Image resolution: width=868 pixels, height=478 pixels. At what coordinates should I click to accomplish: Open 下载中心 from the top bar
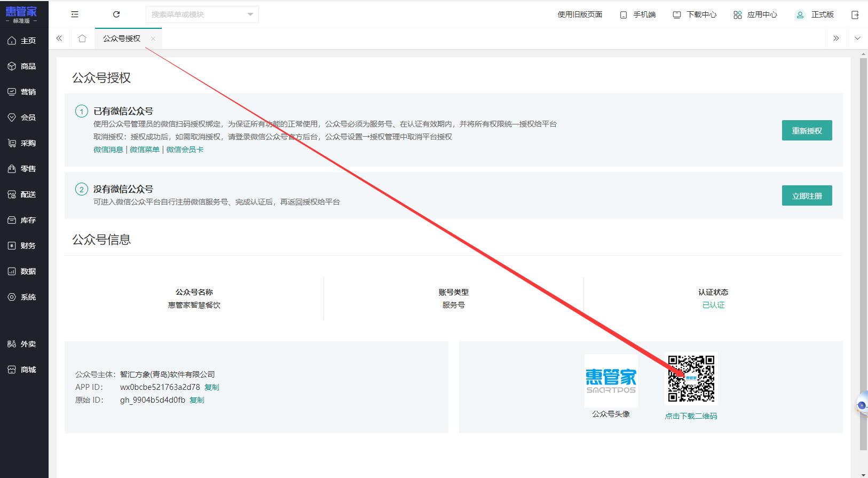pos(695,14)
